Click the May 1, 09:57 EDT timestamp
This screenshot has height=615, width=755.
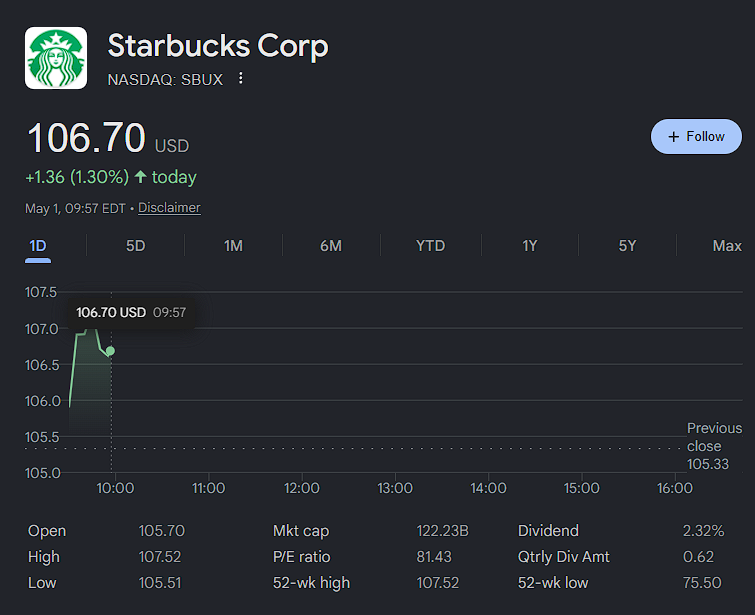[x=75, y=209]
